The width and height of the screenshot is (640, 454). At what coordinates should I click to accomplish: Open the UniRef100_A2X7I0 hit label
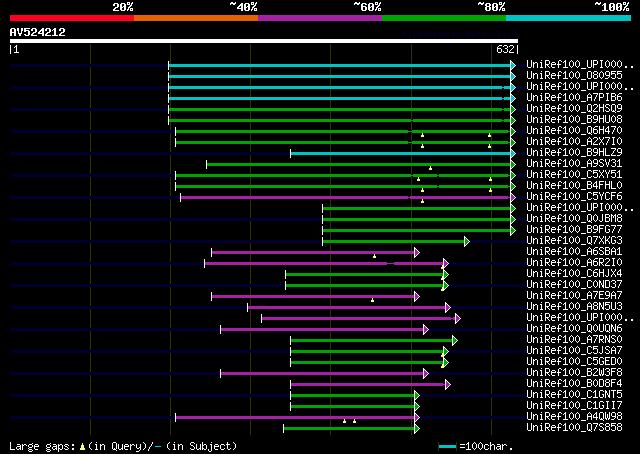tap(574, 142)
